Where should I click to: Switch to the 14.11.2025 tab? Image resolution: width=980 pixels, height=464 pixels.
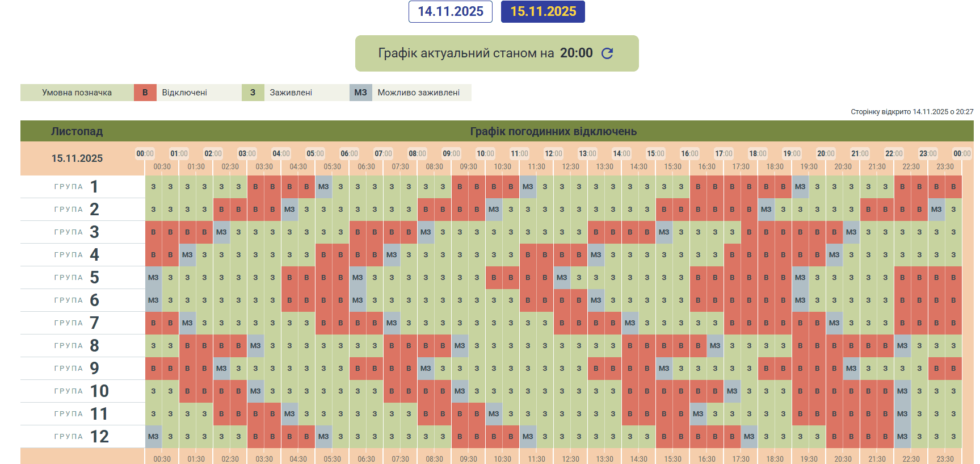(451, 12)
